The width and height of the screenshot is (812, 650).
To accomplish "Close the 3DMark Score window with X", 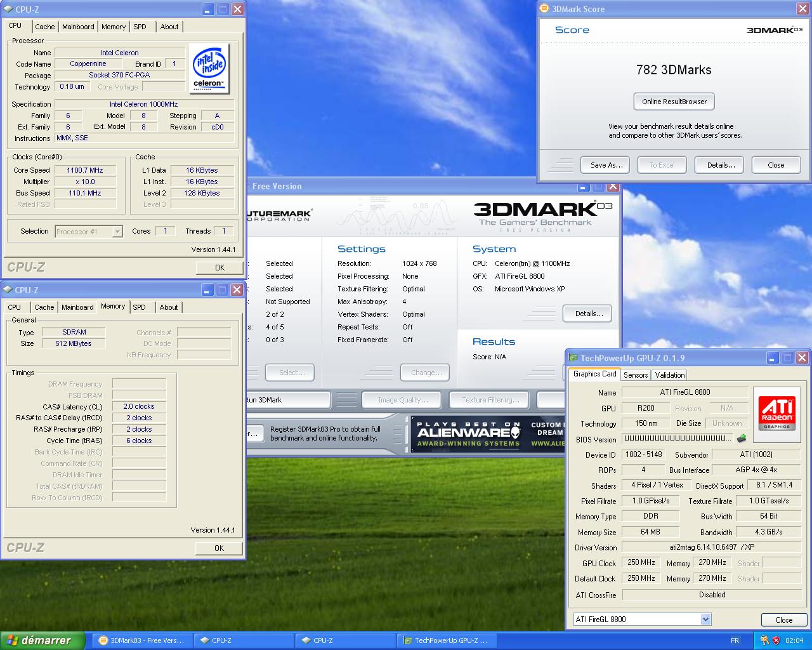I will coord(802,9).
